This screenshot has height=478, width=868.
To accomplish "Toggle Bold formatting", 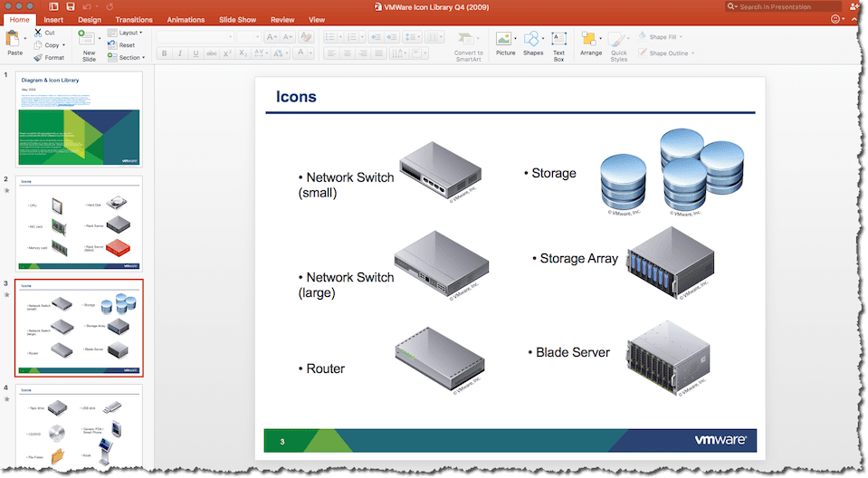I will click(x=165, y=53).
